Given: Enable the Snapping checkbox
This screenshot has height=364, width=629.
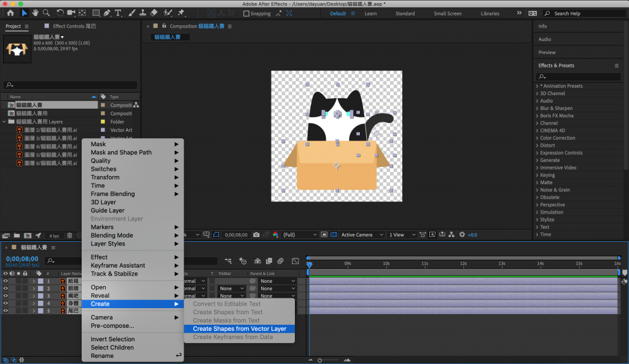Looking at the screenshot, I should point(247,14).
